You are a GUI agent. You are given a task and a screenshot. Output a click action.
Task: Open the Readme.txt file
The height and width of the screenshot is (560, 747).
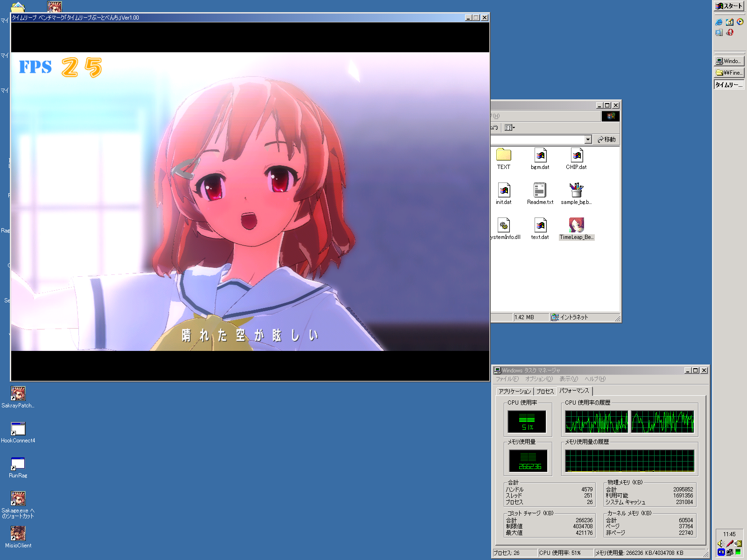point(540,191)
